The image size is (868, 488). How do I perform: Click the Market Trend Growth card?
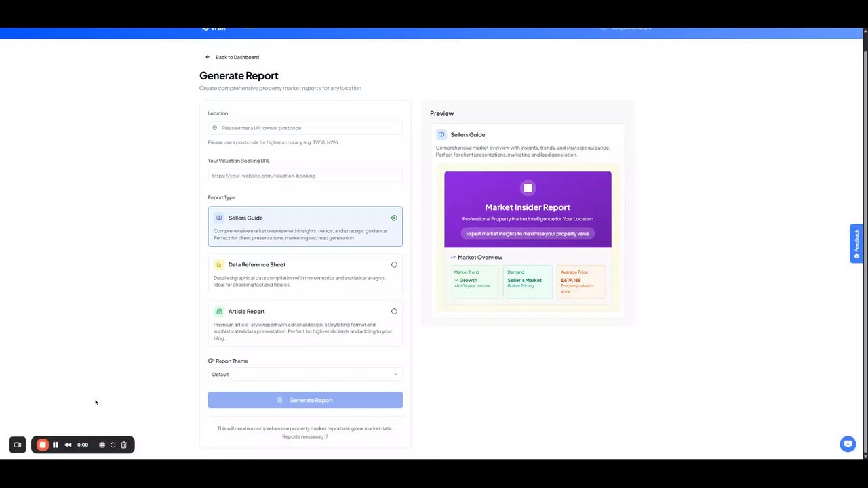point(475,281)
